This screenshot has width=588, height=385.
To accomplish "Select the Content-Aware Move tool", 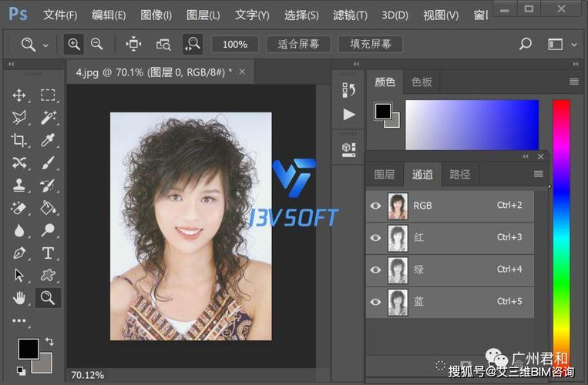I will pyautogui.click(x=18, y=163).
